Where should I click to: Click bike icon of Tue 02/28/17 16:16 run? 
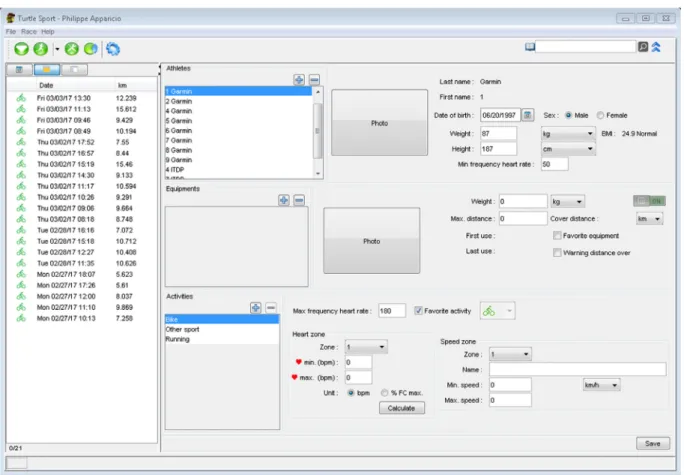(x=21, y=230)
